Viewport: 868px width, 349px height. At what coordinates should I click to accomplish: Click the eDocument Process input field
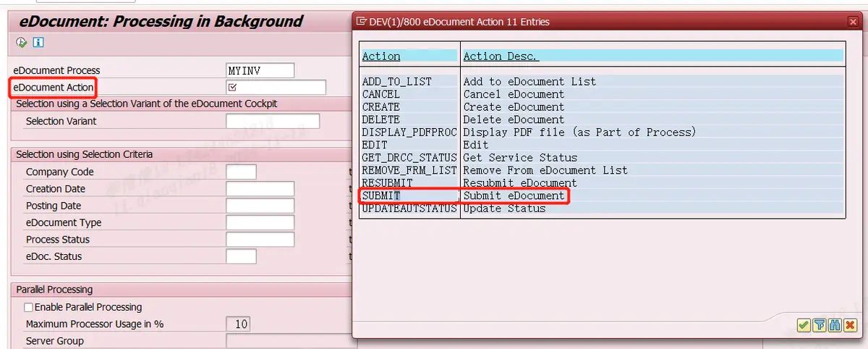tap(260, 70)
